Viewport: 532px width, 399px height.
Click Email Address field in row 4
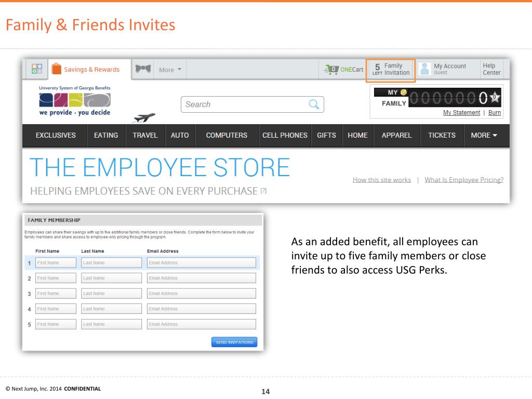pos(201,309)
